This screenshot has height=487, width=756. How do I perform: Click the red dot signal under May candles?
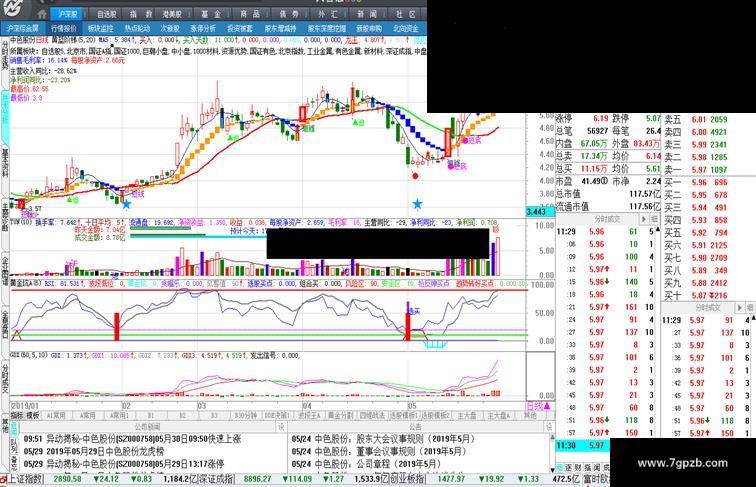pos(415,176)
